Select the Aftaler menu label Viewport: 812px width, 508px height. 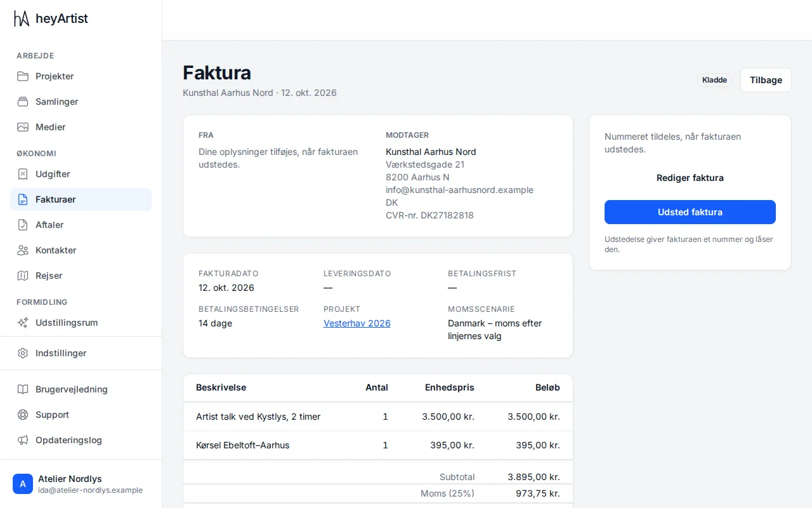click(x=49, y=225)
